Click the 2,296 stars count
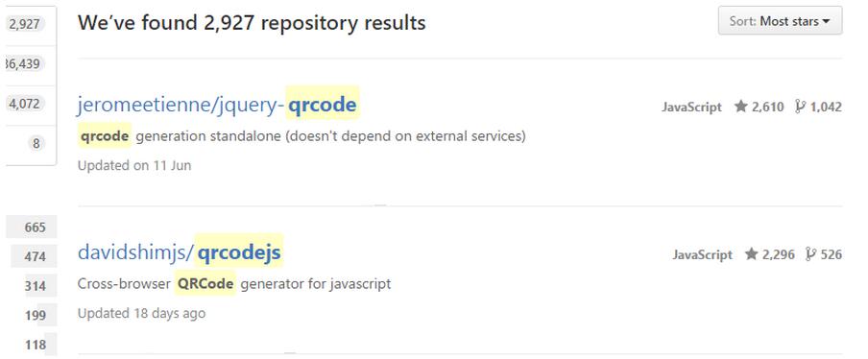 click(779, 254)
